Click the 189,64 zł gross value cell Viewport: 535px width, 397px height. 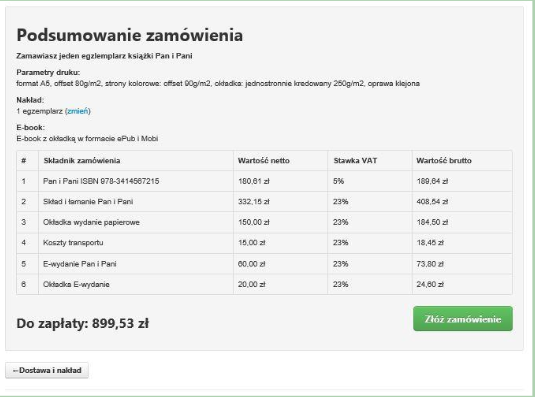click(x=432, y=181)
